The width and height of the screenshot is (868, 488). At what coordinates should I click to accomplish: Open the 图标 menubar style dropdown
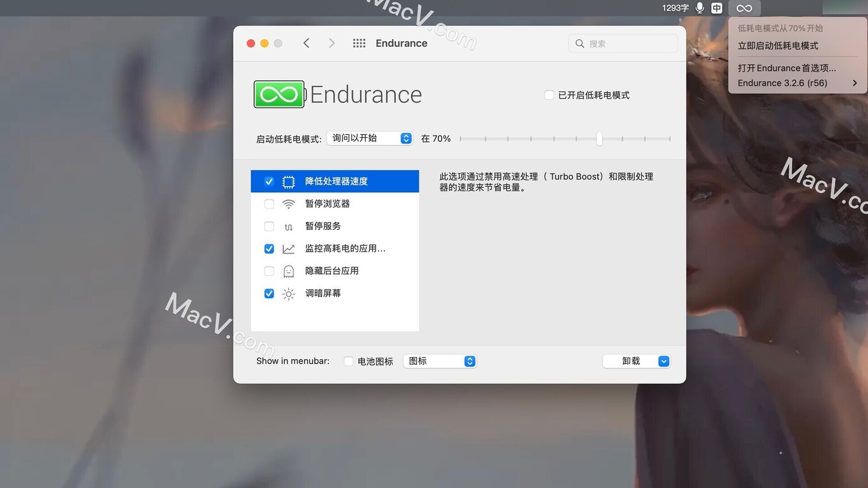click(440, 361)
